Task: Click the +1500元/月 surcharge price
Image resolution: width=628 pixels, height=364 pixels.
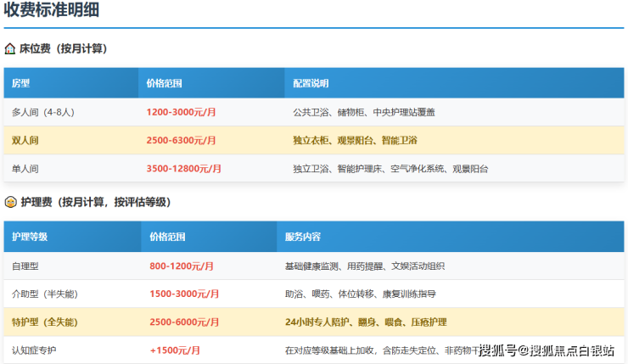Action: click(175, 350)
